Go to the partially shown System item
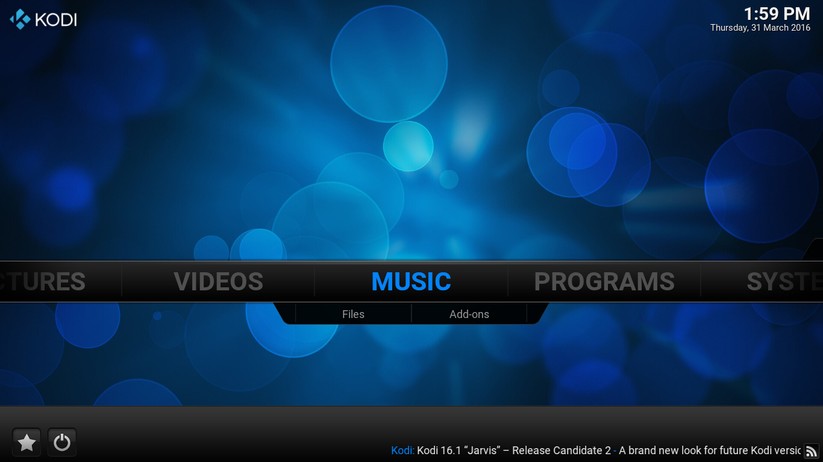Image resolution: width=823 pixels, height=462 pixels. (x=785, y=282)
